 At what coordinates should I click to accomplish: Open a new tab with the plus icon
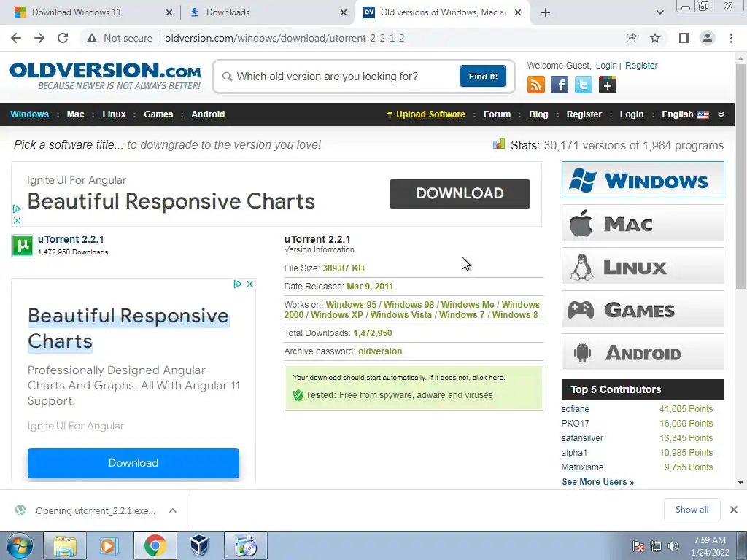pos(546,12)
